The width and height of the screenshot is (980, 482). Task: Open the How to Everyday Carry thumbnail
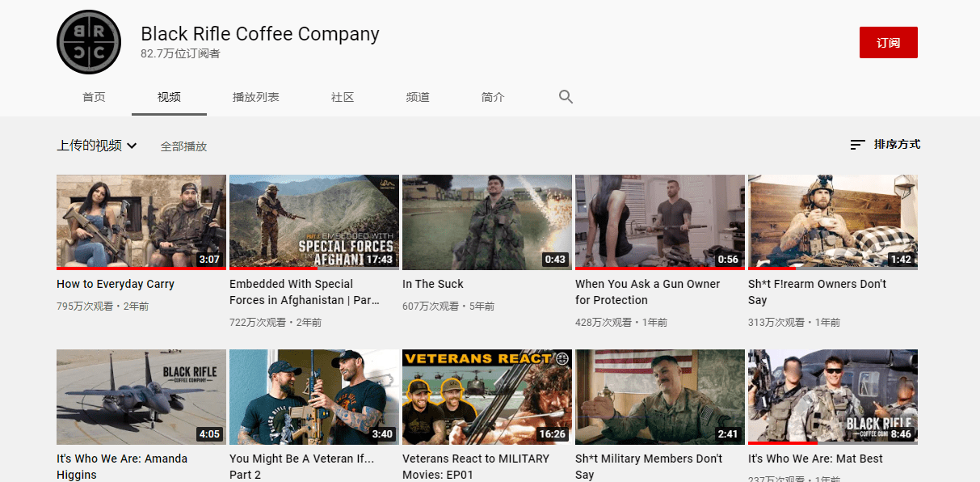click(x=141, y=221)
